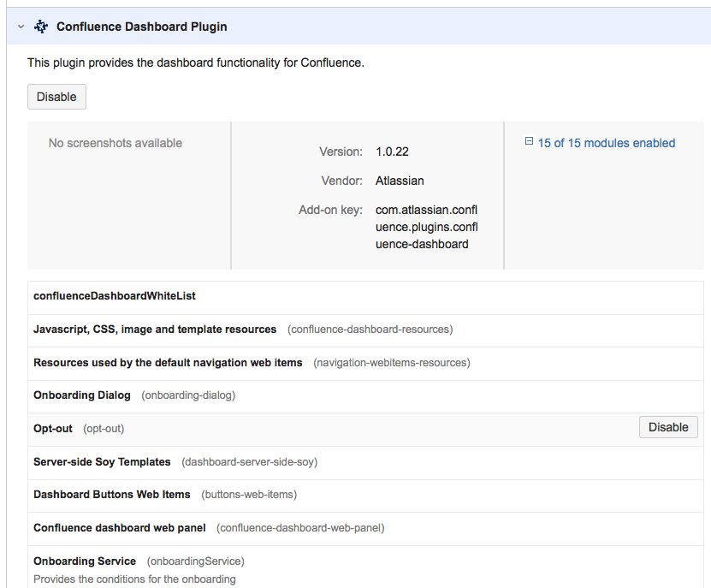Click Provides the conditions for the onboarding text
Screen dimensions: 711x588
(134, 579)
